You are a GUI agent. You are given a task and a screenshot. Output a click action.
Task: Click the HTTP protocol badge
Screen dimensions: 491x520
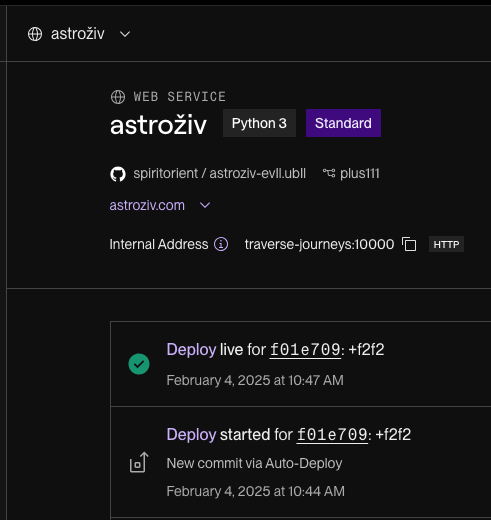pos(446,244)
